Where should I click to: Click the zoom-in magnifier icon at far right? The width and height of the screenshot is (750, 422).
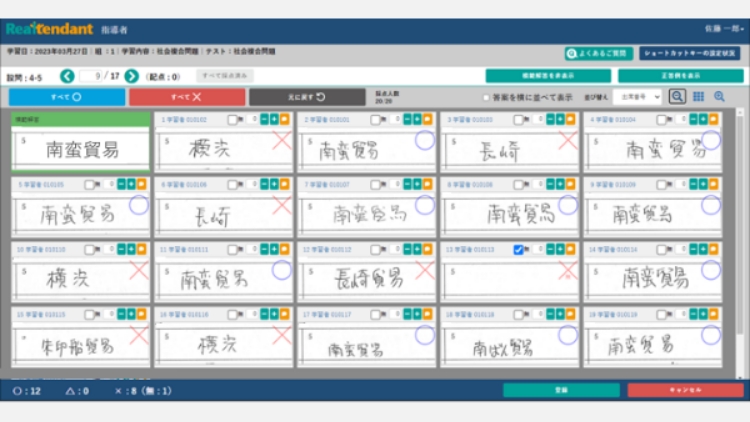point(719,97)
